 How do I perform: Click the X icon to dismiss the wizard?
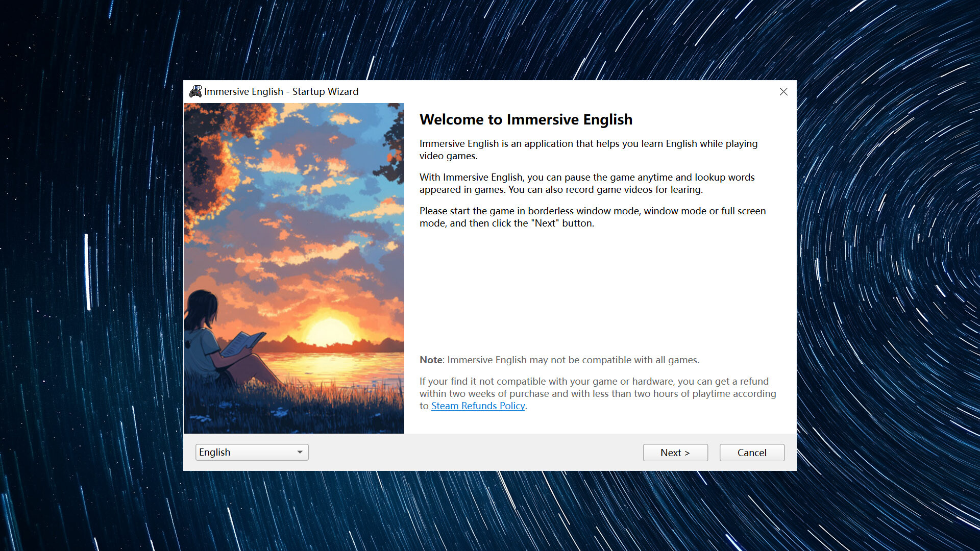tap(783, 92)
